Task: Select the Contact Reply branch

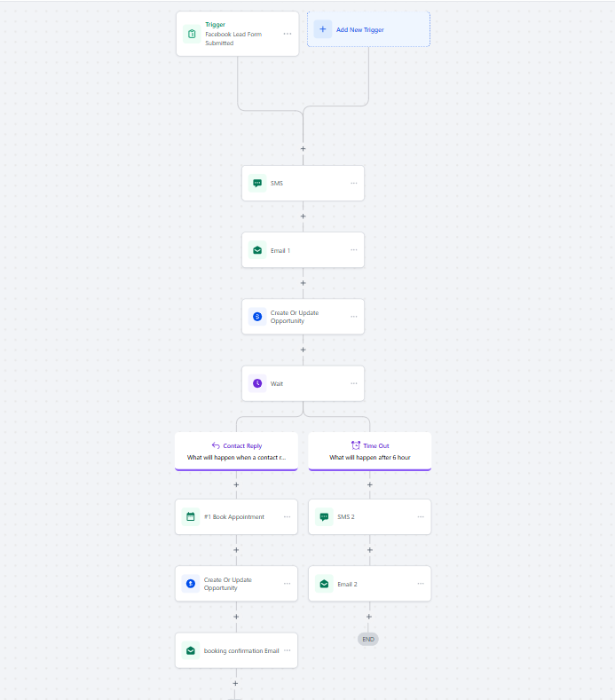Action: (x=236, y=451)
